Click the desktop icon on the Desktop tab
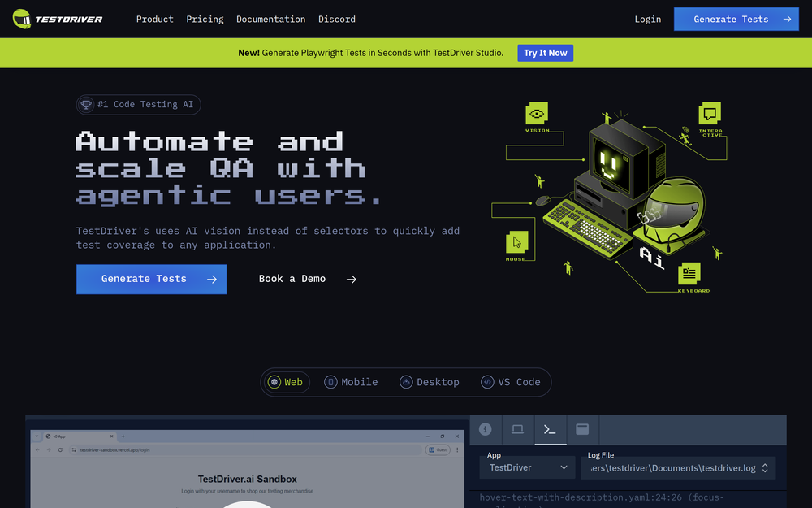812x508 pixels. 407,382
